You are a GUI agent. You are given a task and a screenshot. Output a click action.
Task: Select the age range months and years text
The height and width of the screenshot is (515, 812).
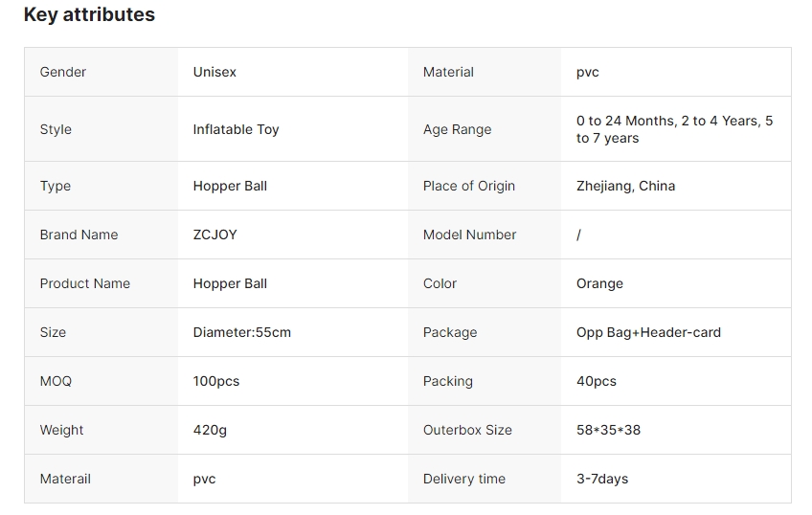point(674,129)
